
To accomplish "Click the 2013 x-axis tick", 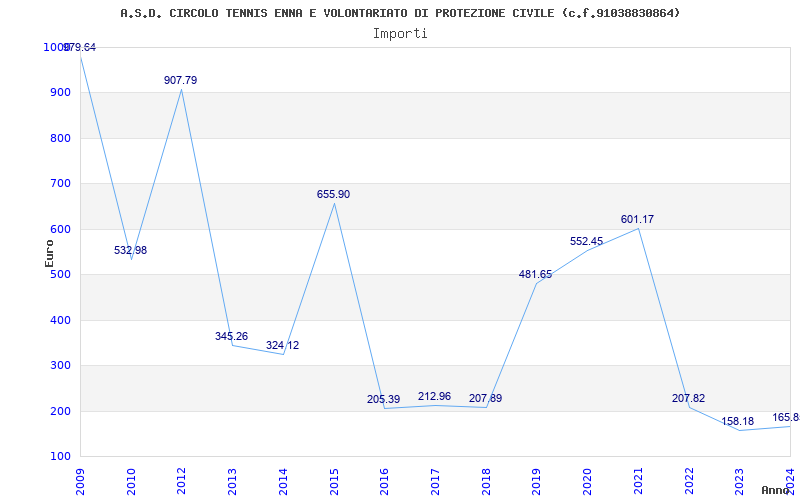I will tap(233, 481).
